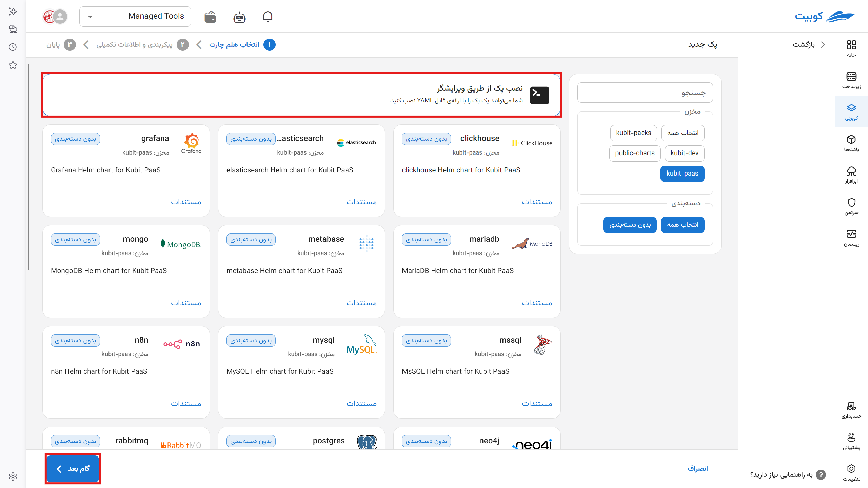The width and height of the screenshot is (868, 488).
Task: Open مستندات link for mssql
Action: tap(537, 404)
